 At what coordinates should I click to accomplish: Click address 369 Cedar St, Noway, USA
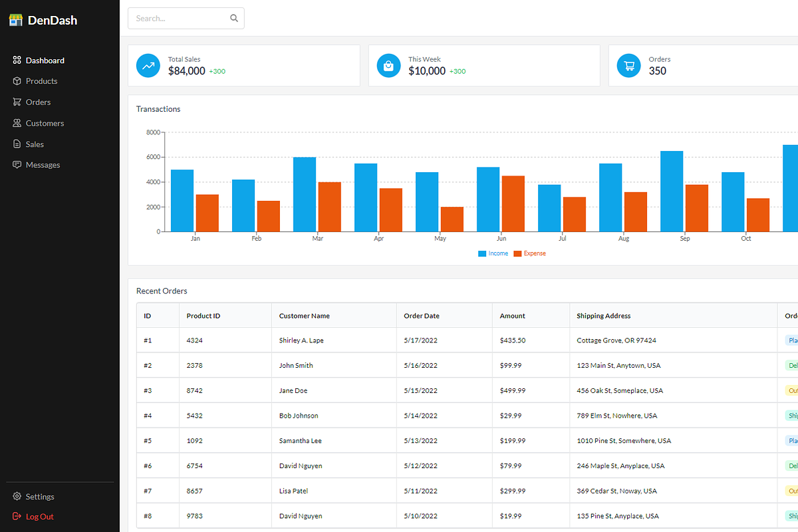[616, 491]
